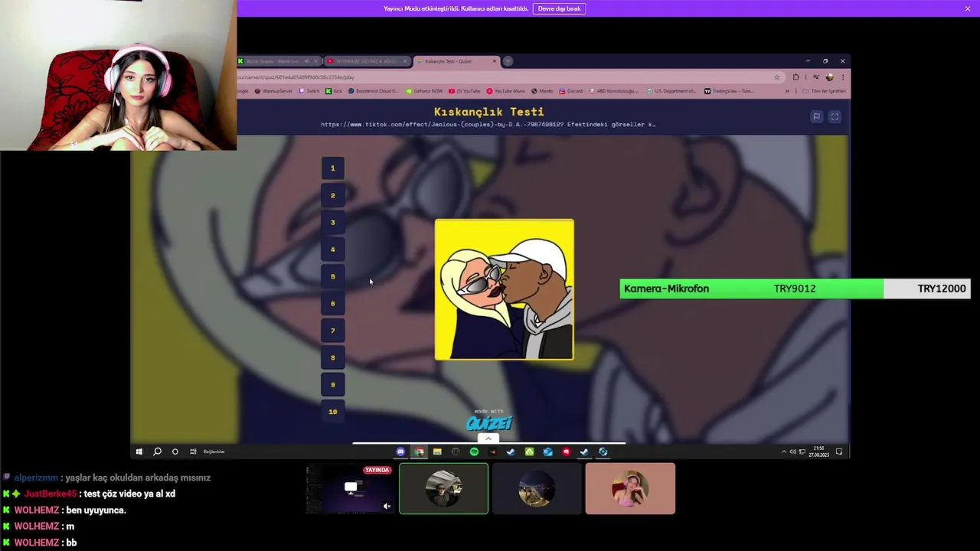Click the Windows Start button
980x551 pixels.
[139, 452]
